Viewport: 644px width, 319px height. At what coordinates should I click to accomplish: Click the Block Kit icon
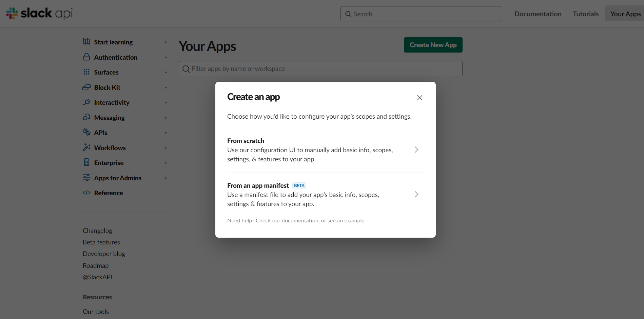coord(86,87)
